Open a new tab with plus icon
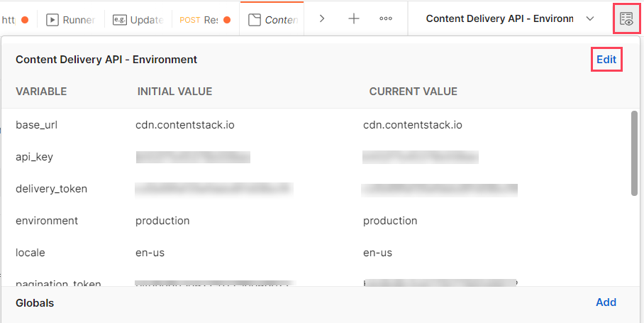Viewport: 644px width, 323px height. pyautogui.click(x=354, y=19)
